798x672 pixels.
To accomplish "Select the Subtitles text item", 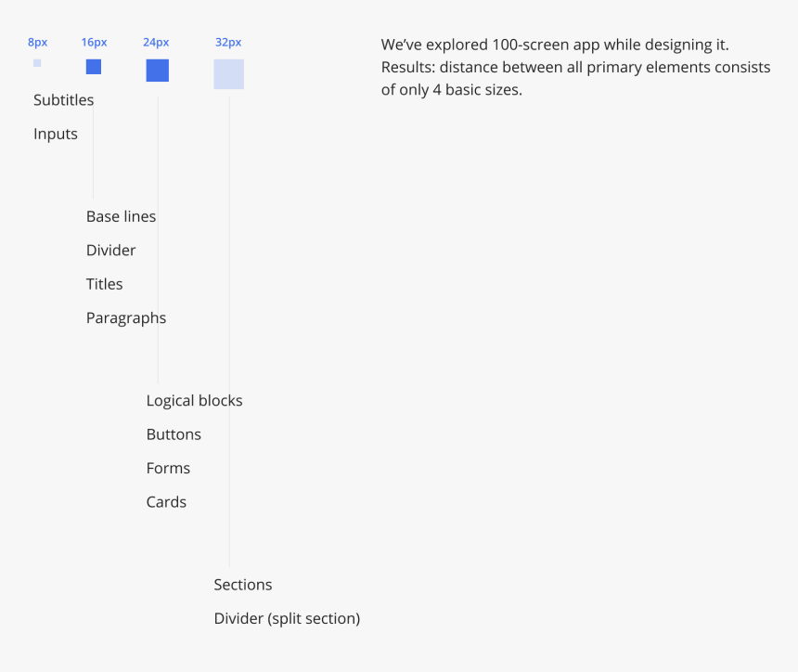I will pos(63,100).
